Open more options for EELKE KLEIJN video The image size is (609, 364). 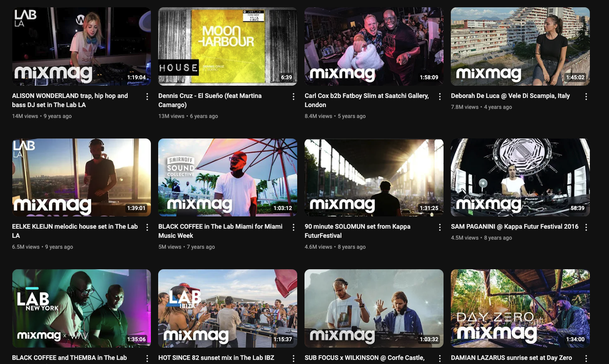click(x=147, y=227)
